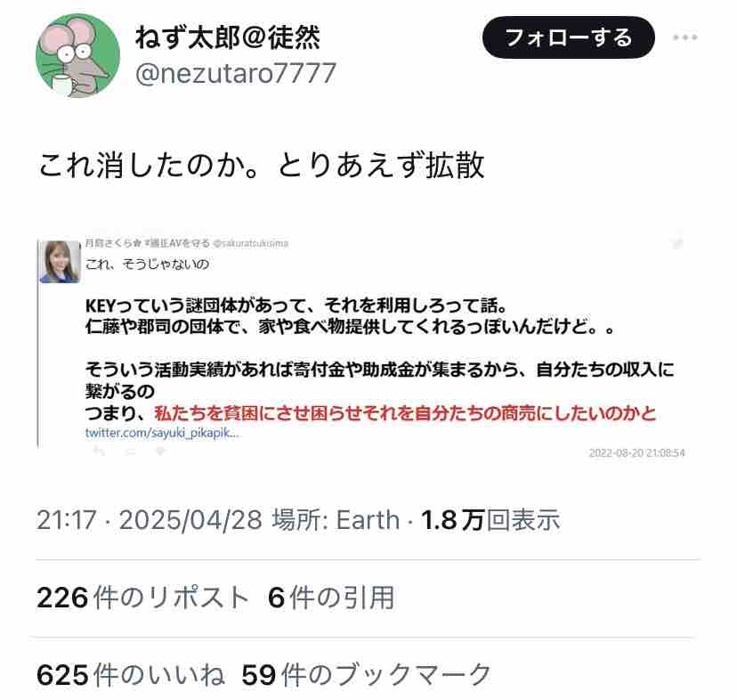Screen dimensions: 737x700
Task: Open the 59件のブックマーク count
Action: pyautogui.click(x=367, y=674)
